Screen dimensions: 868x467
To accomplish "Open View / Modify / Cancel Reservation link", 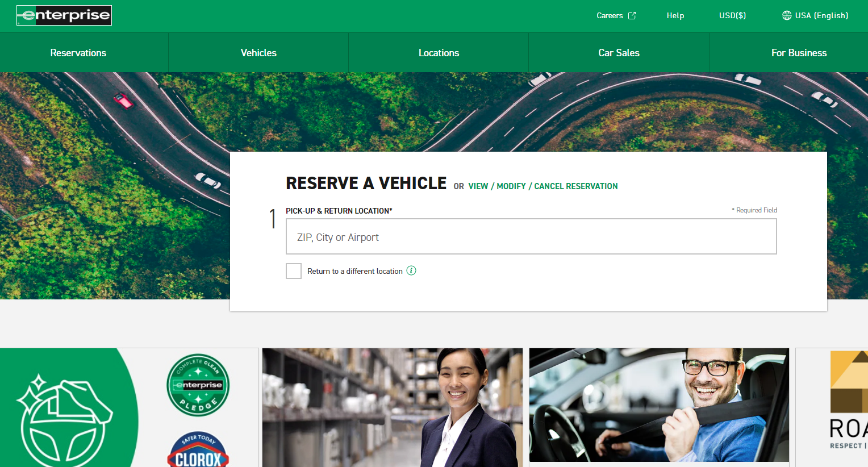I will coord(542,186).
